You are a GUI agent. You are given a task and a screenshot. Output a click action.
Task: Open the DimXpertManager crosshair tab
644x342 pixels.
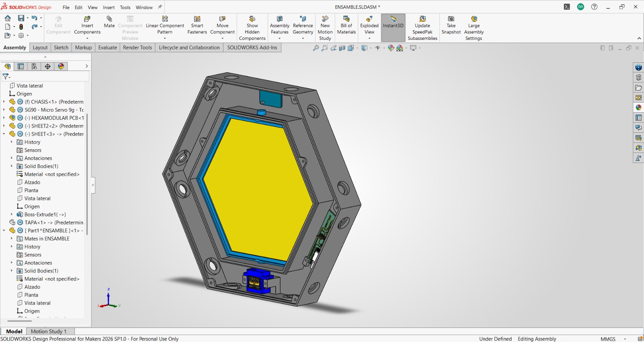coord(47,66)
